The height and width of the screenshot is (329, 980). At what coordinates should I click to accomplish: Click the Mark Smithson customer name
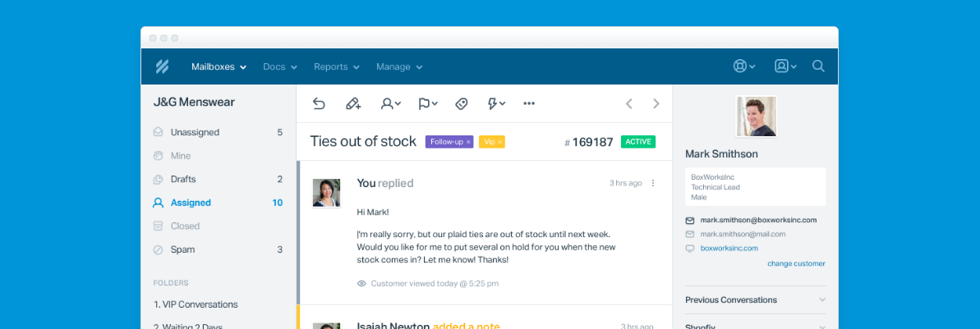(721, 153)
